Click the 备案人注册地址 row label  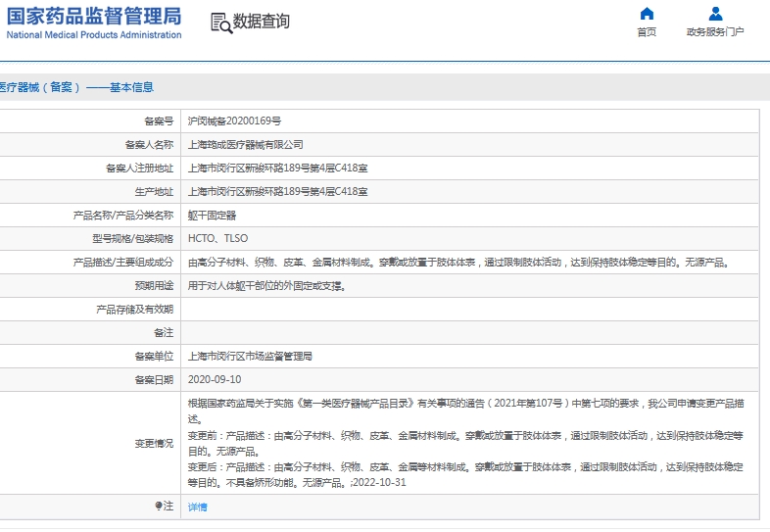pos(139,168)
